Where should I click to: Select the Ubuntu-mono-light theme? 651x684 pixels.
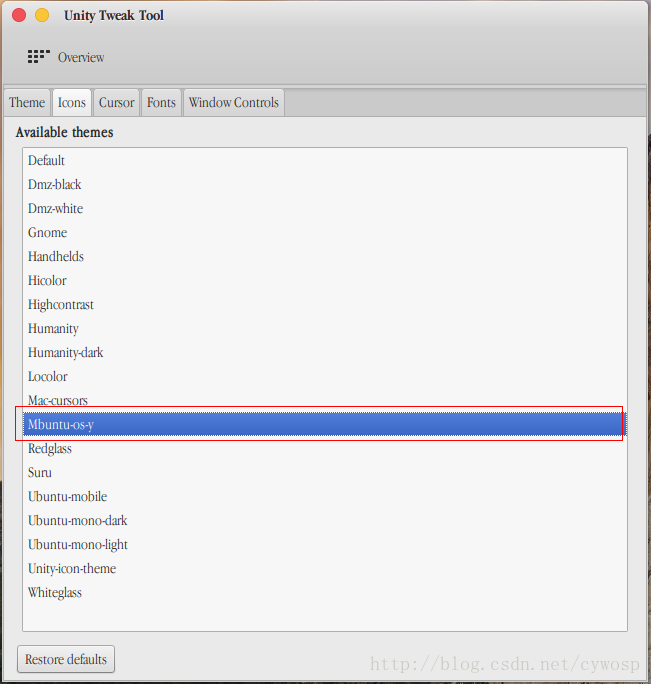pyautogui.click(x=325, y=544)
